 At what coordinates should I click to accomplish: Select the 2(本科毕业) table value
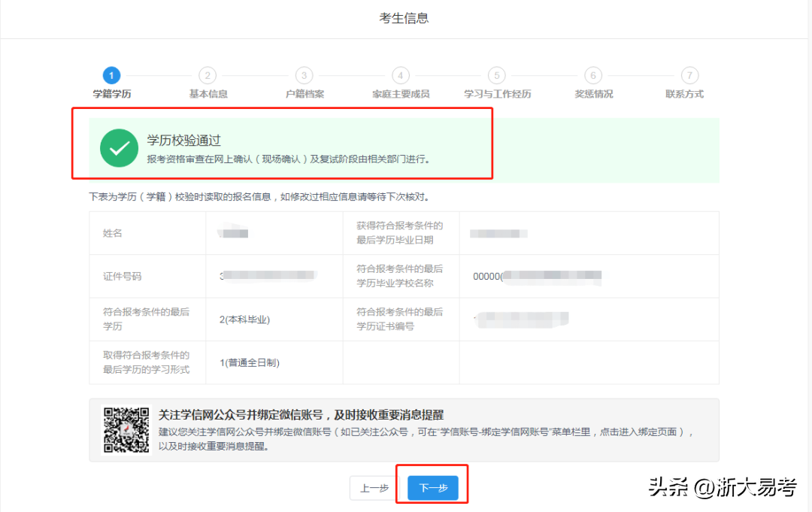pos(244,320)
